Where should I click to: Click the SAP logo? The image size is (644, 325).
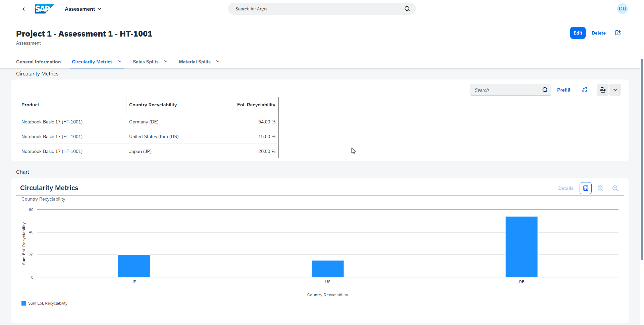[45, 9]
